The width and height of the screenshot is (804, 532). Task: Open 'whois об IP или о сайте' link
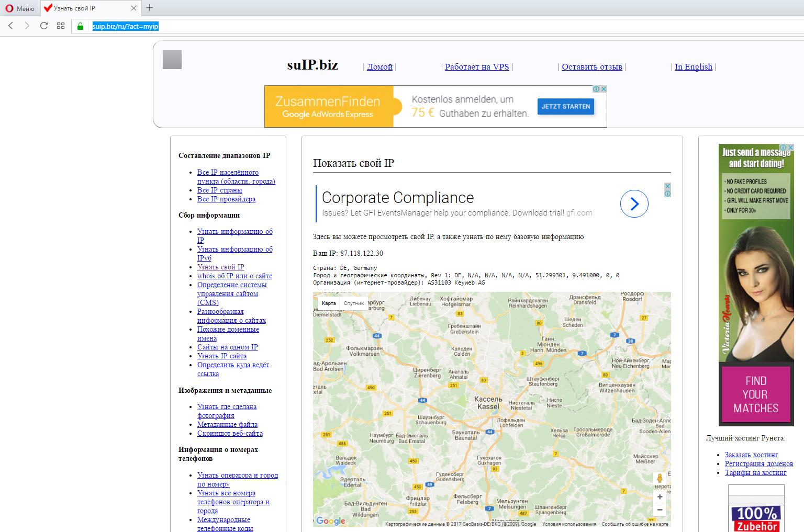coord(234,276)
